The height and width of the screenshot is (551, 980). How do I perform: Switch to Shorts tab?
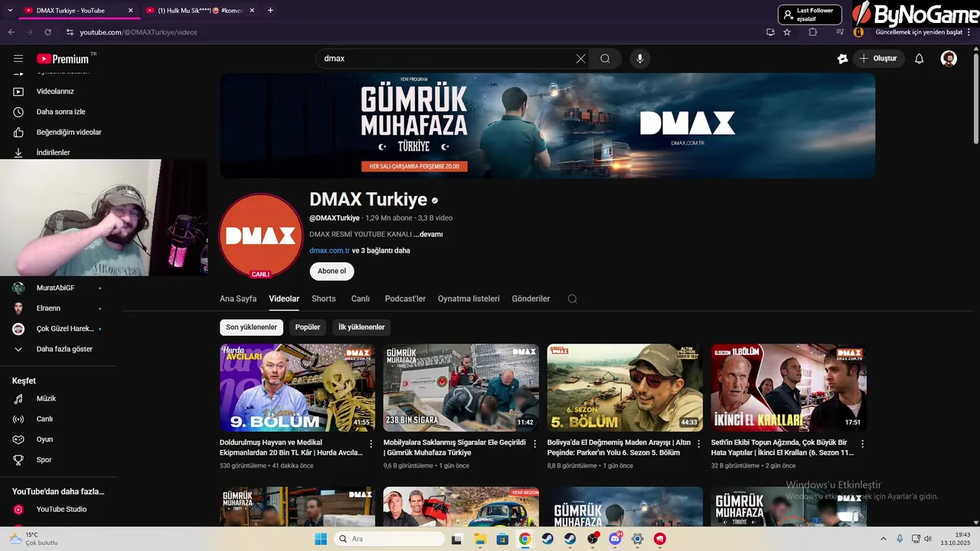pyautogui.click(x=324, y=298)
